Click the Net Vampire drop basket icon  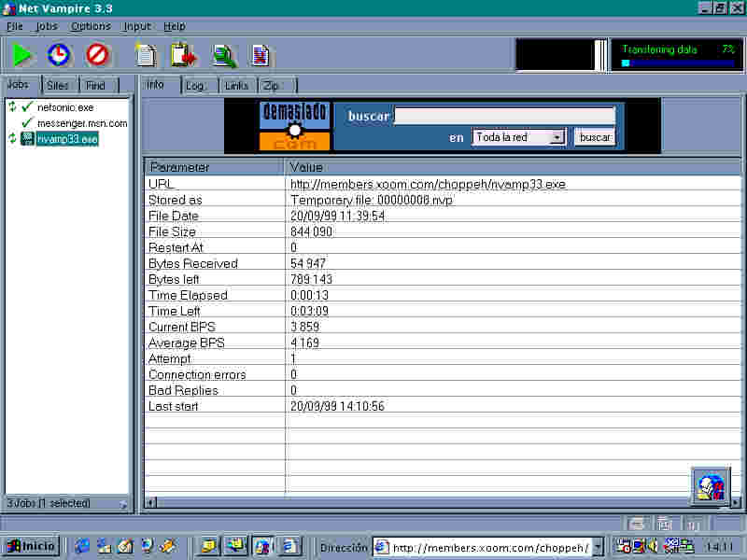coord(711,486)
